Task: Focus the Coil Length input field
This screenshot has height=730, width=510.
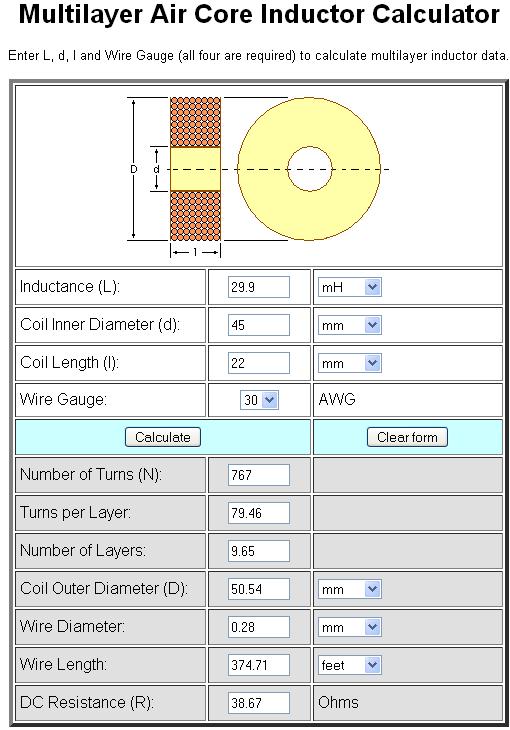Action: point(258,363)
